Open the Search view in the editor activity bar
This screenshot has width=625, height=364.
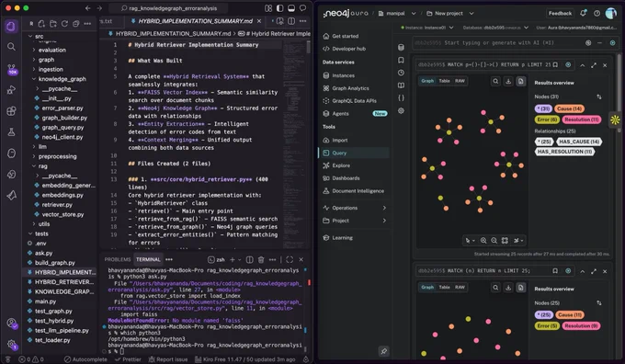pos(11,47)
